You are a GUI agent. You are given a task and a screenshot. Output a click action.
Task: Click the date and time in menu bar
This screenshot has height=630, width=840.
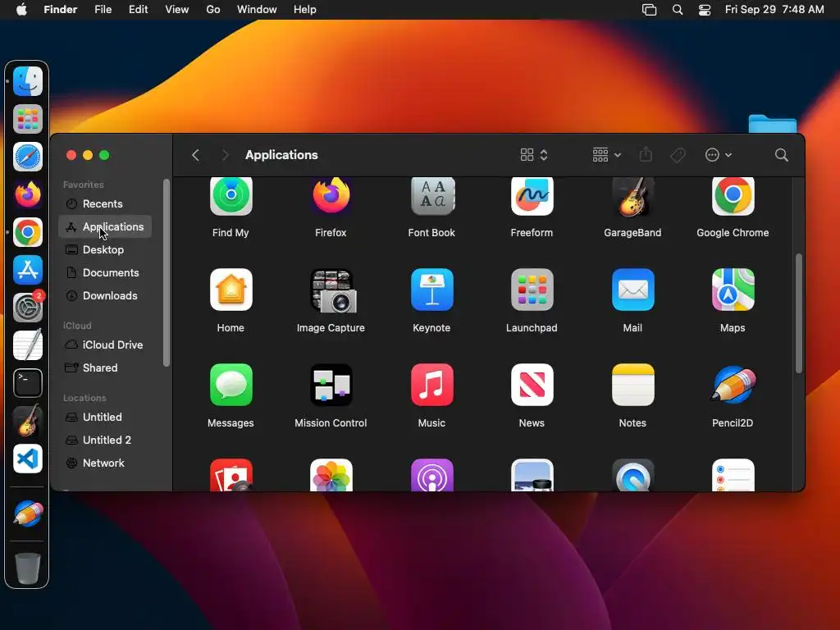[x=774, y=10]
